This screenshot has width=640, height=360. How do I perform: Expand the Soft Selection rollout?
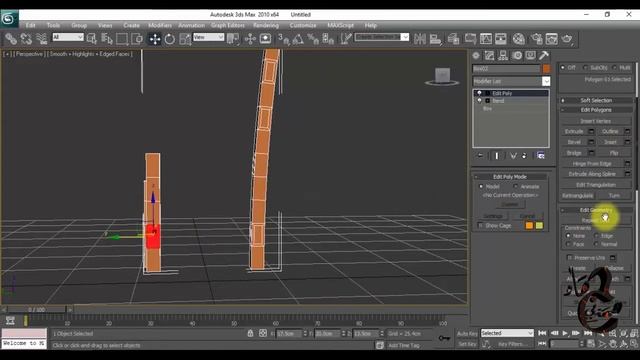596,100
